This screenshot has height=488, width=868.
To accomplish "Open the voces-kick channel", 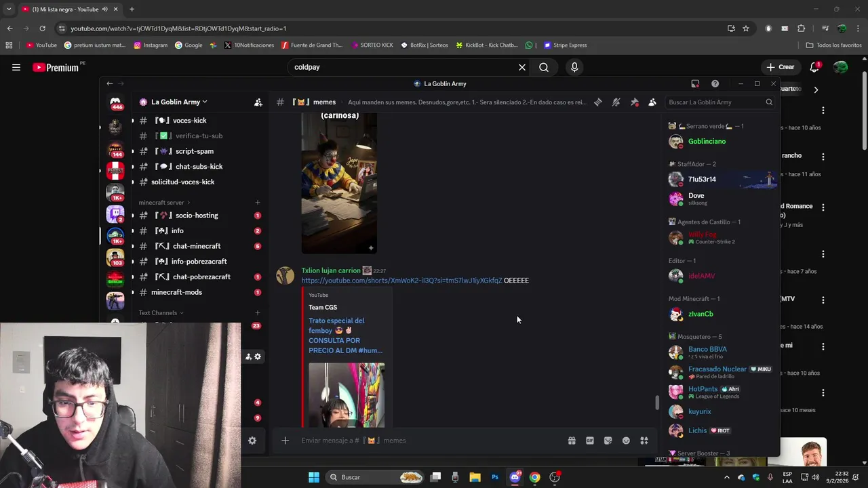I will click(190, 121).
